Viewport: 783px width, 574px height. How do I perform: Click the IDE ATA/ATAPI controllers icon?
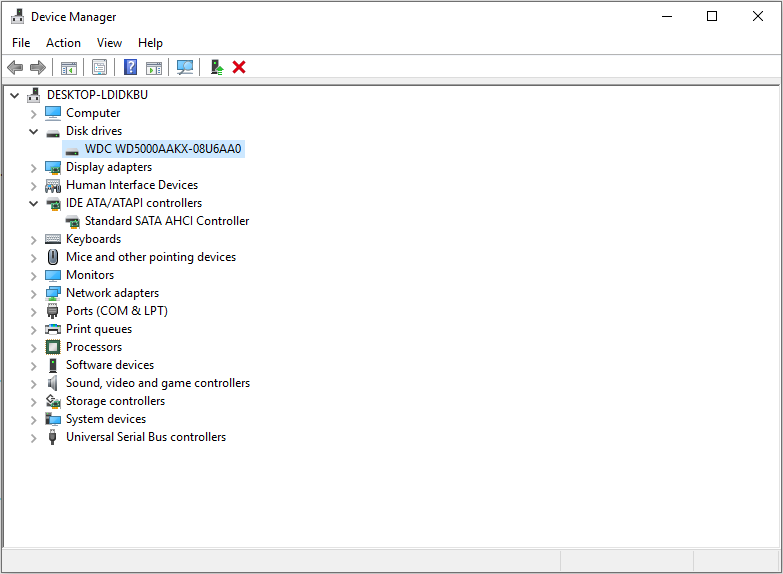pyautogui.click(x=53, y=203)
